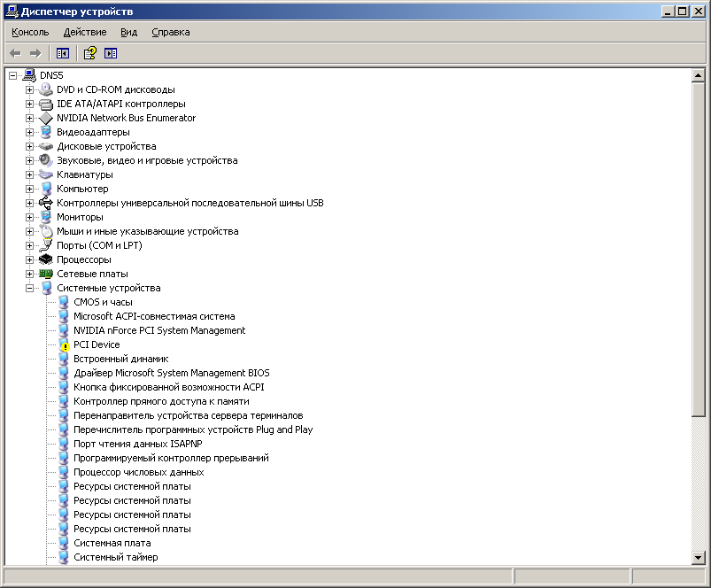Expand the Порты (COM и LPT) node
Viewport: 711px width, 588px height.
[x=29, y=245]
